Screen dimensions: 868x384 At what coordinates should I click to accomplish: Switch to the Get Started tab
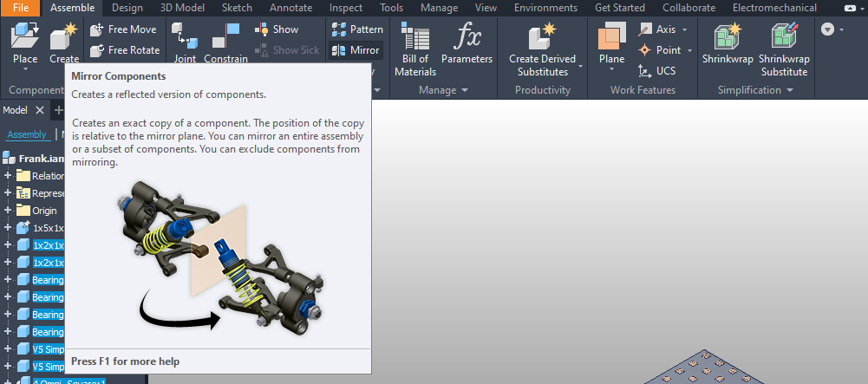click(620, 8)
